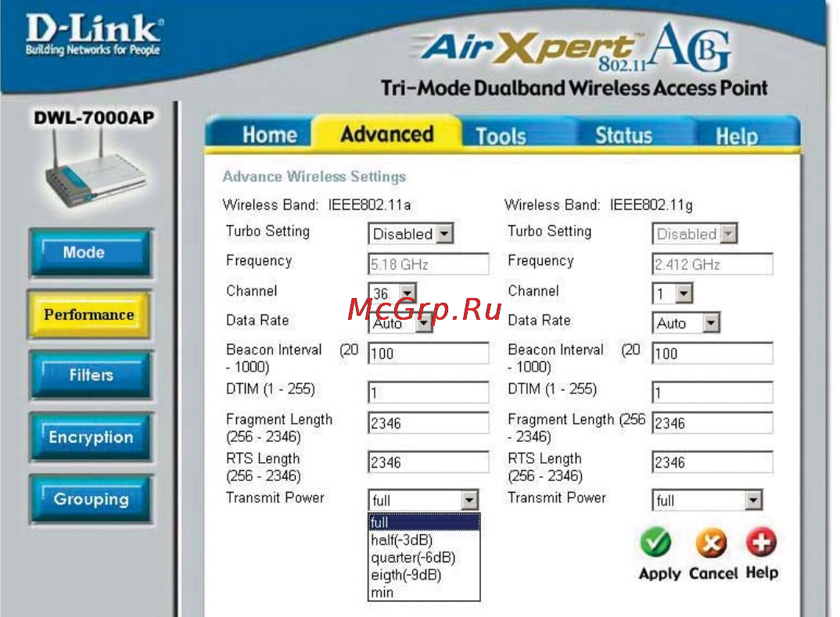This screenshot has height=617, width=840.
Task: Open 802.11g Channel dropdown showing 1
Action: [x=673, y=293]
